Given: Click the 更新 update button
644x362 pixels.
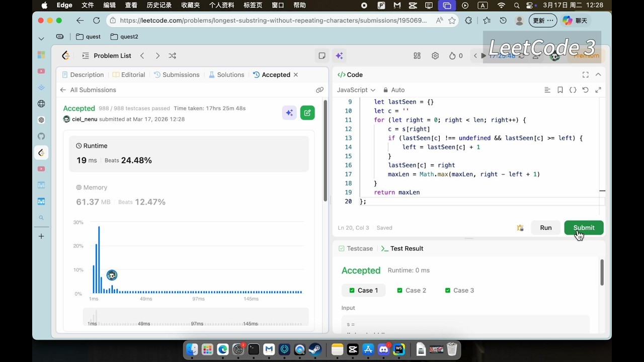Looking at the screenshot, I should (543, 21).
